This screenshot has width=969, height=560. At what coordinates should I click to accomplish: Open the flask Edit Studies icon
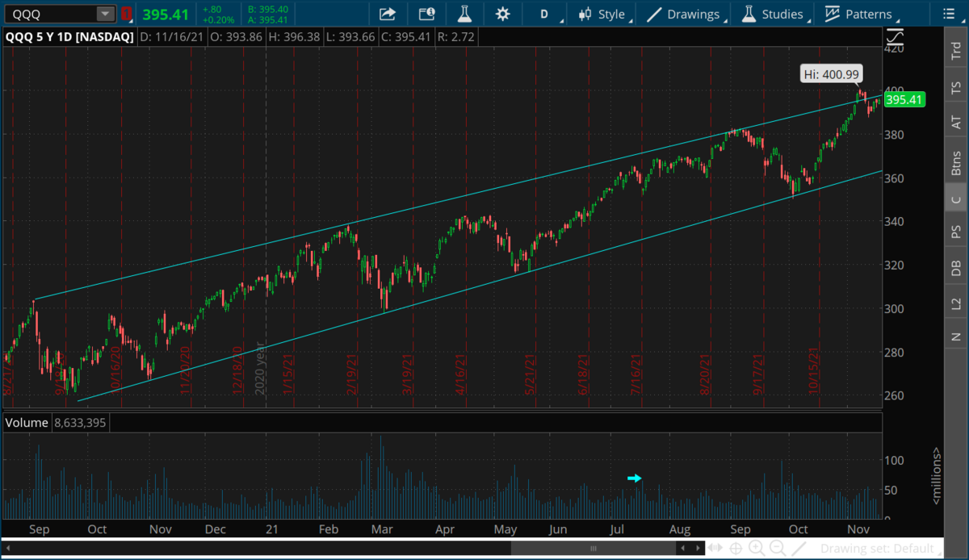point(464,14)
